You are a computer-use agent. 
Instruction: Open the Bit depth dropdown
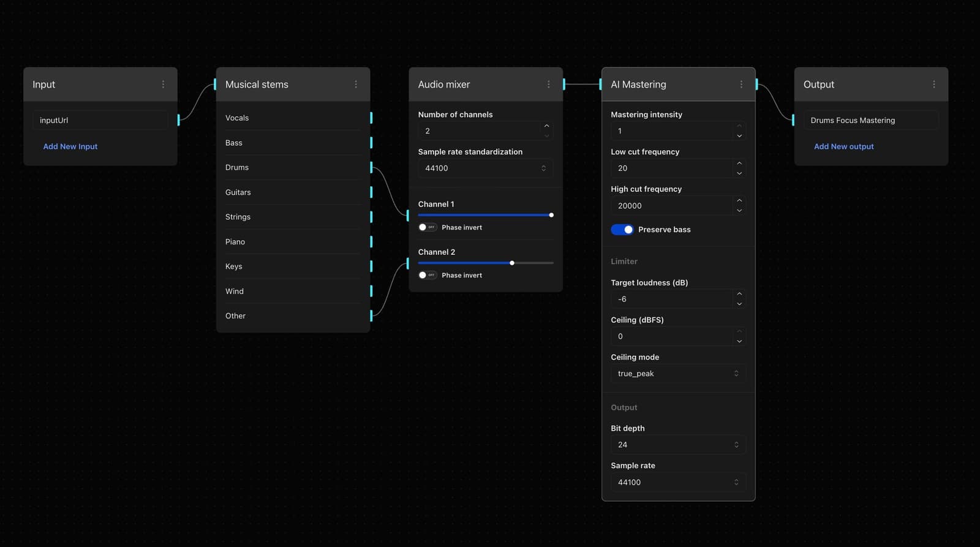677,445
